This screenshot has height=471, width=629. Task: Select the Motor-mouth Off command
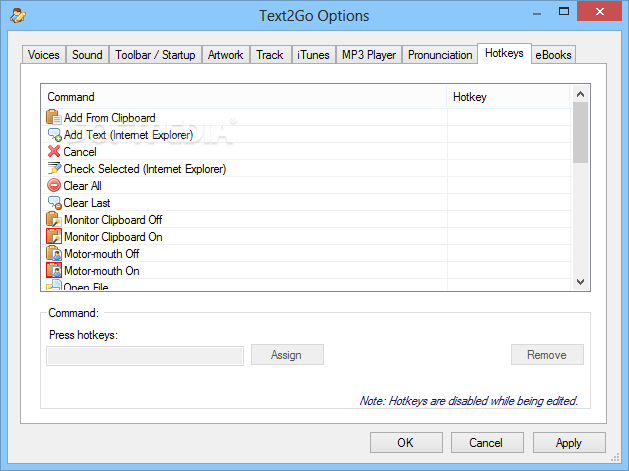(x=306, y=254)
